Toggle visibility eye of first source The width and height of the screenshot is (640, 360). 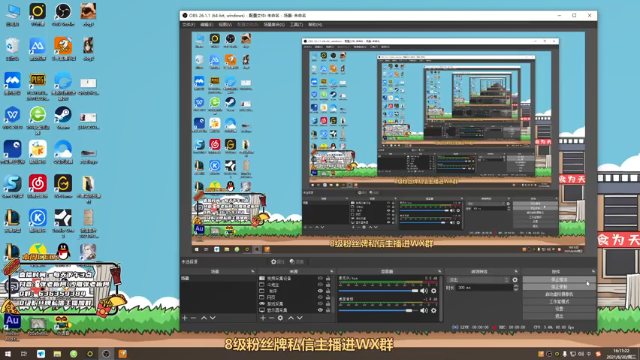[320, 278]
